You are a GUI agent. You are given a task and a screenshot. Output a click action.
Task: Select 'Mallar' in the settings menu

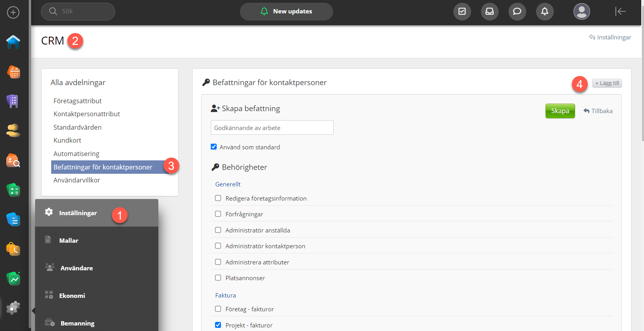[69, 240]
